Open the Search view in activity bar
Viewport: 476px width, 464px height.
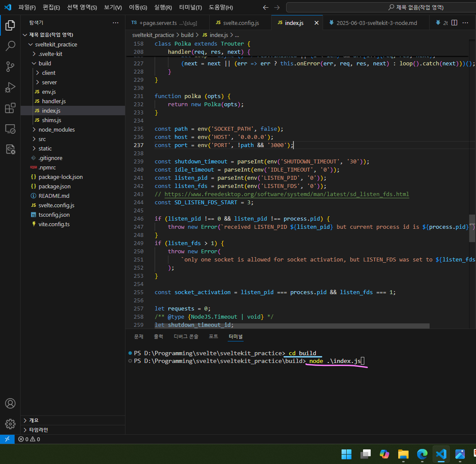coord(10,46)
